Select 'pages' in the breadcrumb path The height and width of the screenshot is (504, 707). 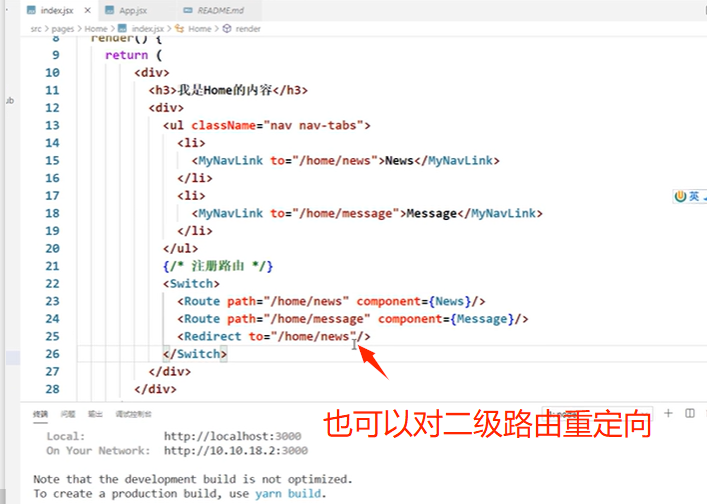point(63,29)
